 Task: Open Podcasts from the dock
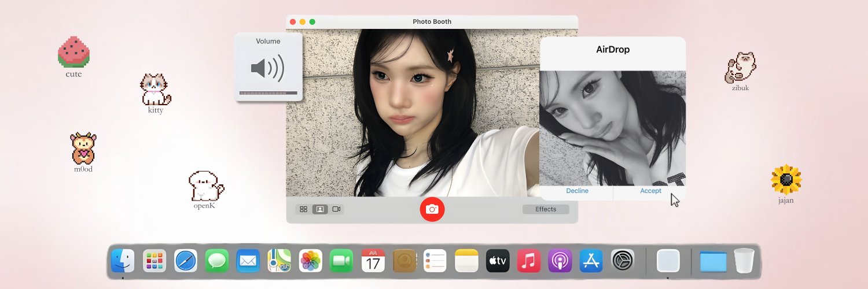pos(560,261)
